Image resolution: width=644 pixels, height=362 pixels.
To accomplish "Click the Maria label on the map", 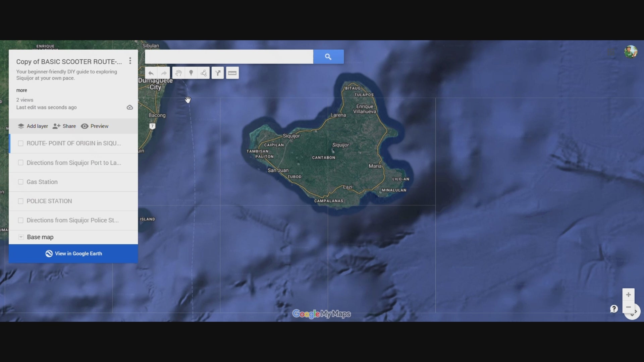I will 375,166.
